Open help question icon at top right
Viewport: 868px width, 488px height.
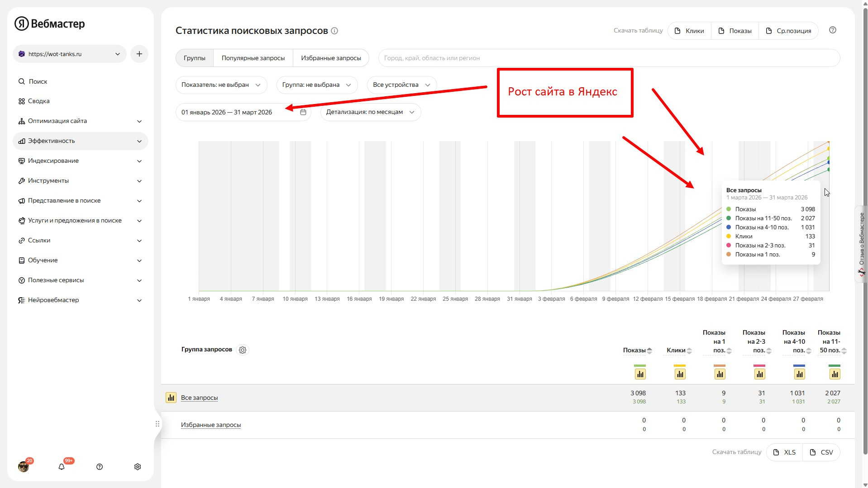click(x=833, y=30)
